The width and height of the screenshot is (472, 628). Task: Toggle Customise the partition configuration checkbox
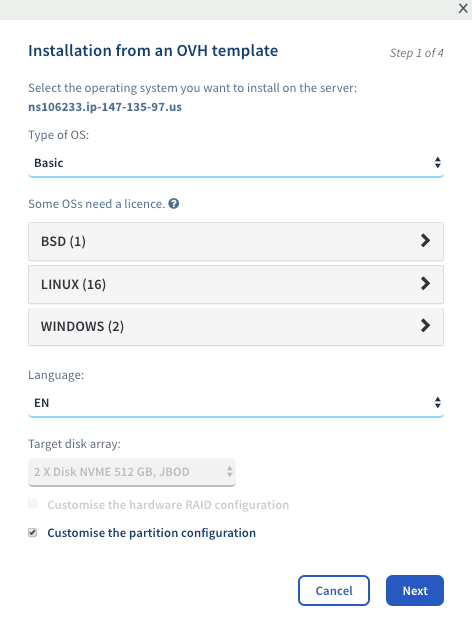[32, 532]
